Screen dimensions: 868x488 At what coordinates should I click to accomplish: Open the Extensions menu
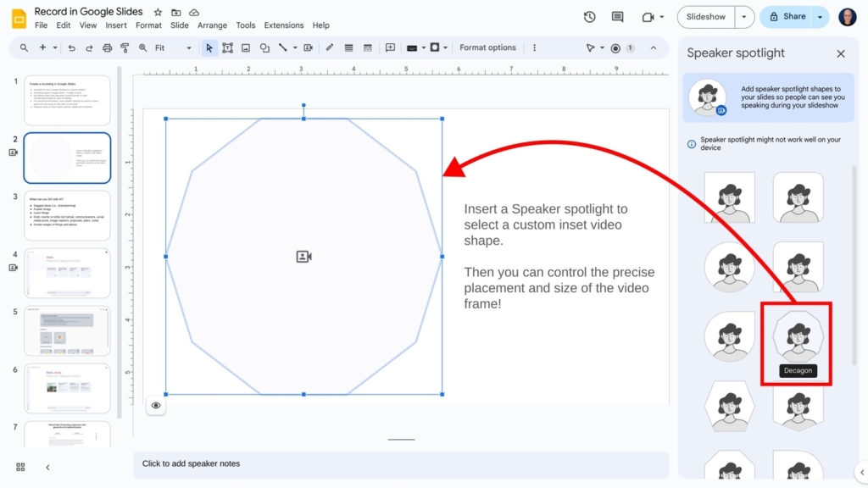coord(283,25)
